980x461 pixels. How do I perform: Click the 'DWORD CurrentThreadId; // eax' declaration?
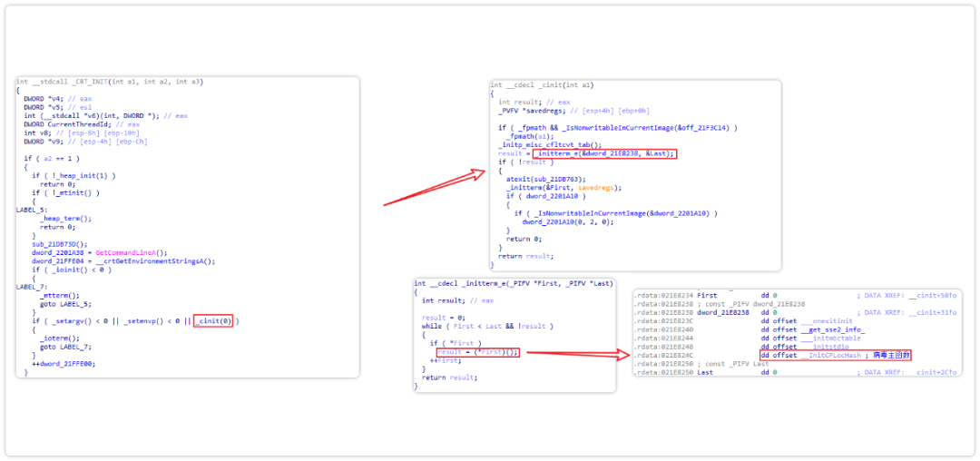coord(82,124)
